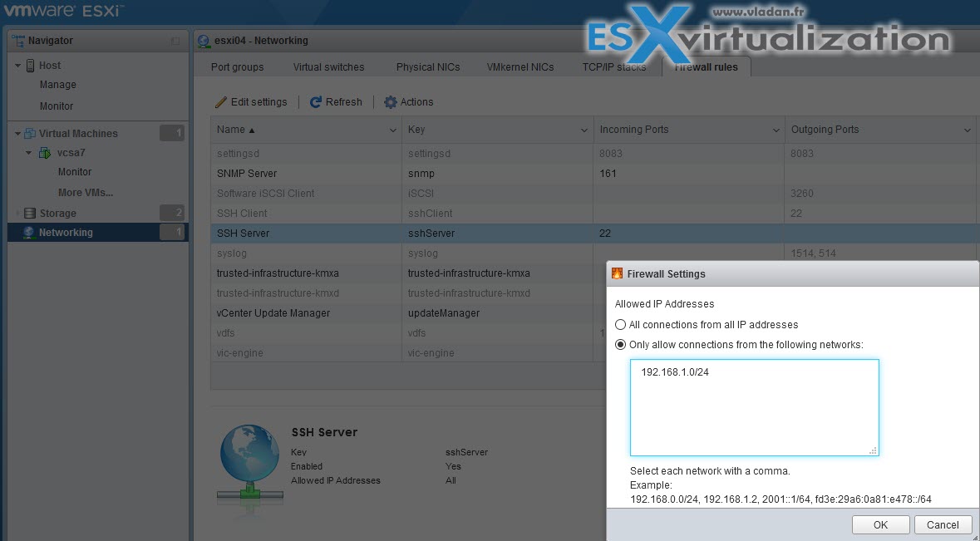The height and width of the screenshot is (541, 980).
Task: Open the Actions menu gear icon
Action: click(390, 101)
